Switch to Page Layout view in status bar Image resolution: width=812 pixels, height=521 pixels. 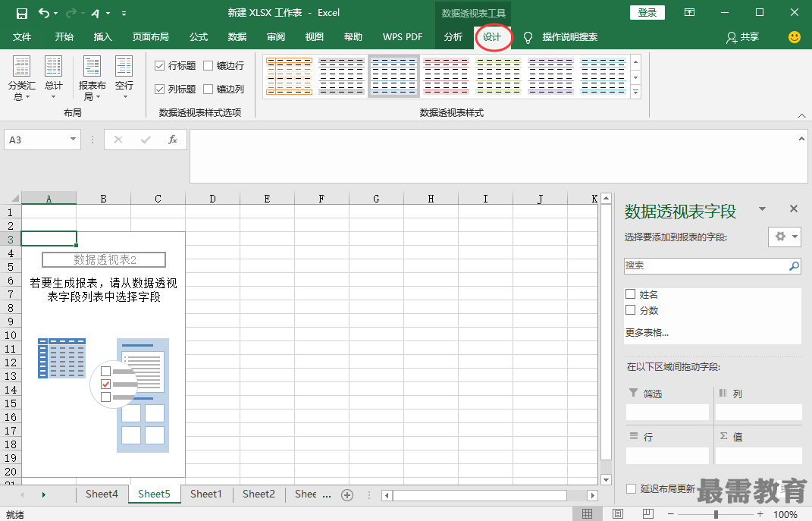(617, 513)
